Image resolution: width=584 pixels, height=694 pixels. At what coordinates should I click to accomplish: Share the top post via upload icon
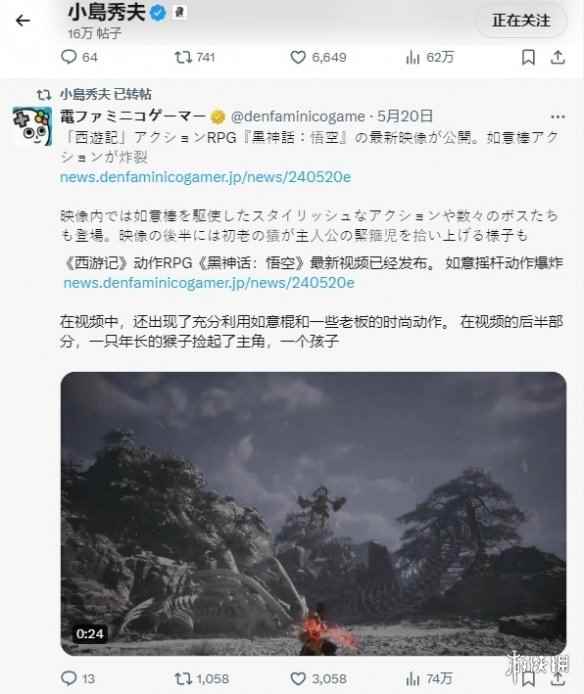[x=558, y=57]
